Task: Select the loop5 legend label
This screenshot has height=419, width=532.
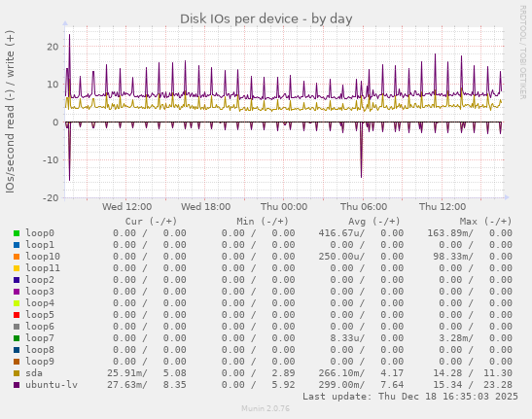Action: (40, 315)
